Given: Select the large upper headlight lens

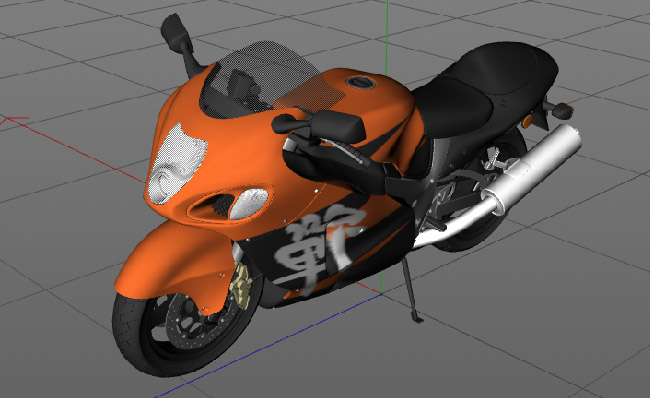Looking at the screenshot, I should (177, 164).
